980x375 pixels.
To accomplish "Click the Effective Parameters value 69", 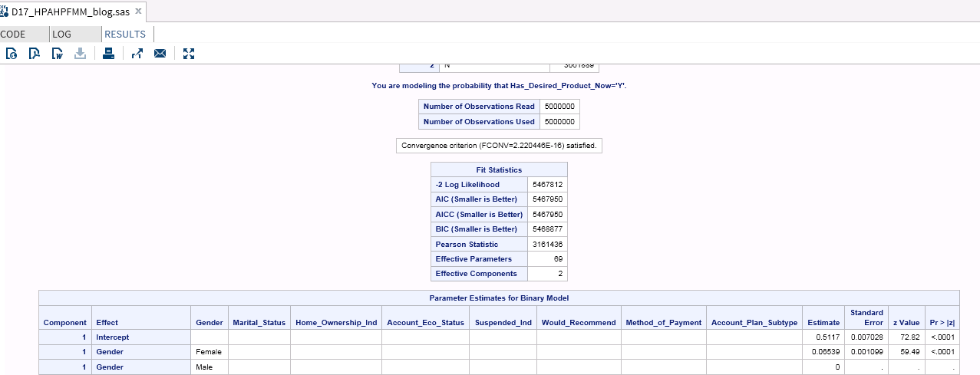I will tap(558, 259).
